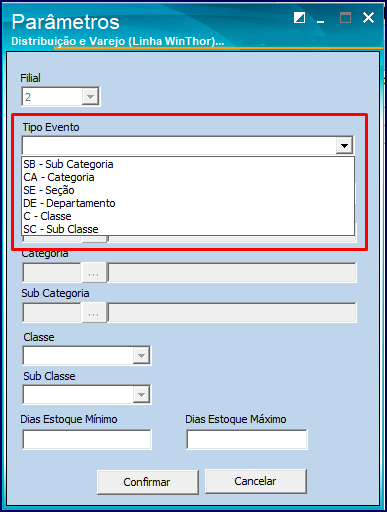Click the Sub Categoria description field

pyautogui.click(x=232, y=313)
